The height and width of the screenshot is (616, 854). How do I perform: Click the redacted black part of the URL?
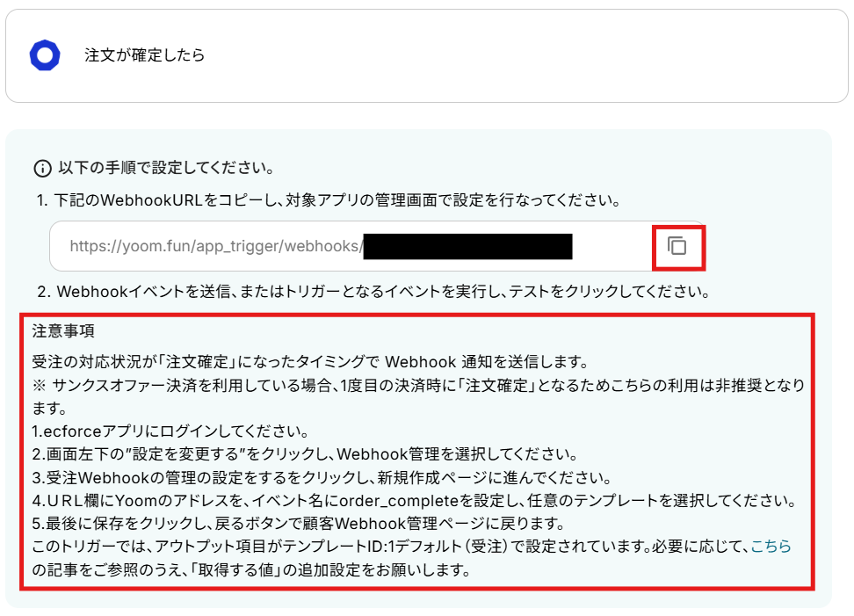[467, 246]
